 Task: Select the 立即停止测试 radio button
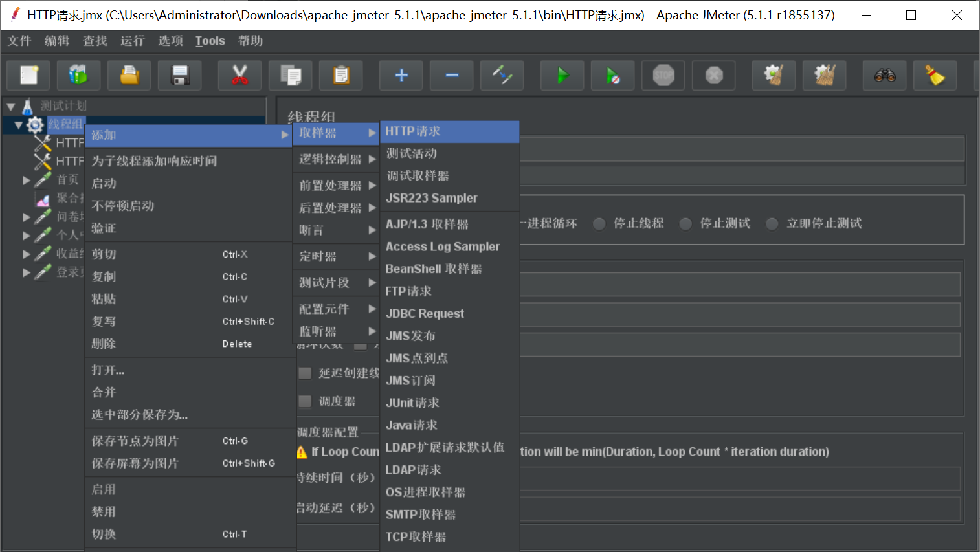pyautogui.click(x=772, y=224)
